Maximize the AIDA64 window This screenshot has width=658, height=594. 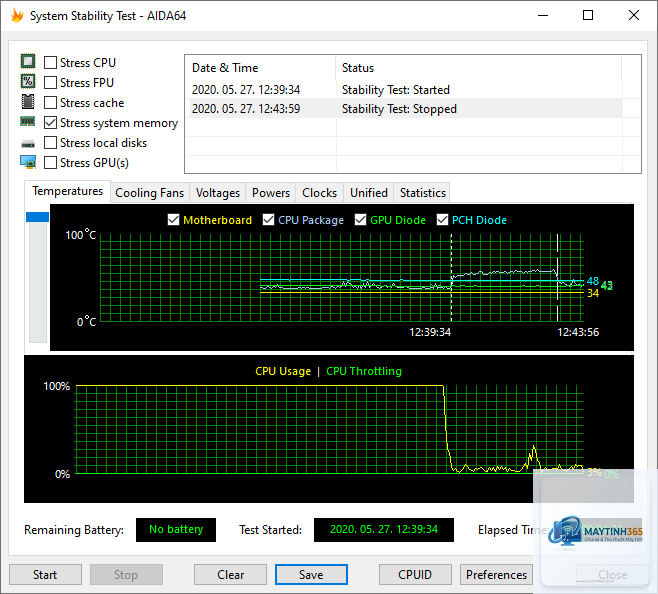point(588,16)
